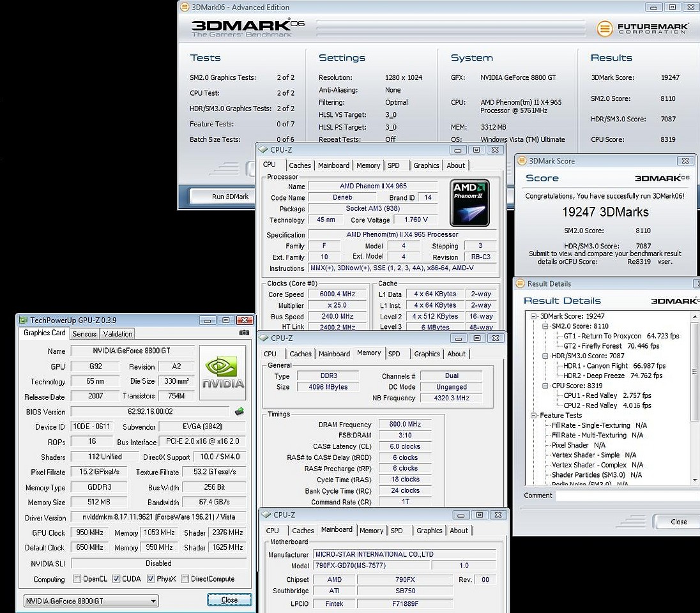Select CPU2 - Red Valley result

point(607,405)
